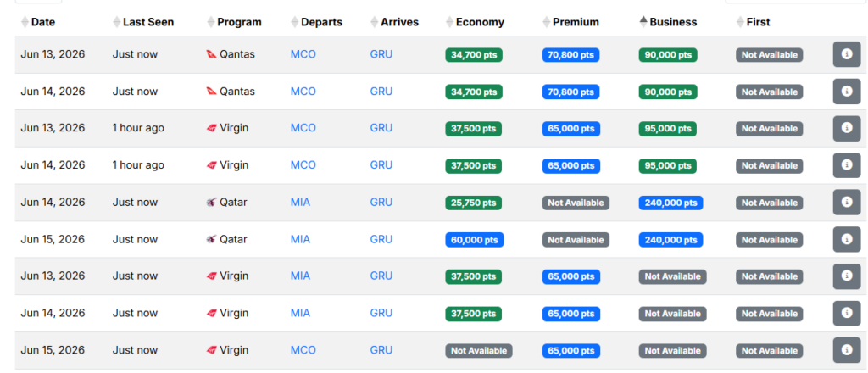Click info icon on Qantas Jun 14 row

pyautogui.click(x=846, y=92)
